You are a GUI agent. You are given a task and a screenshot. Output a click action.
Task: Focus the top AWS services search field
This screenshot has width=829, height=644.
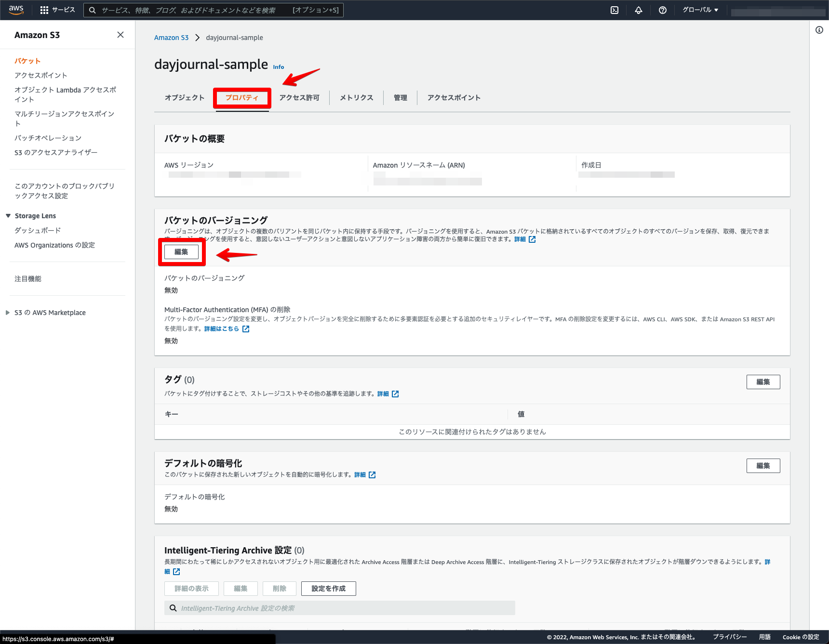tap(214, 10)
